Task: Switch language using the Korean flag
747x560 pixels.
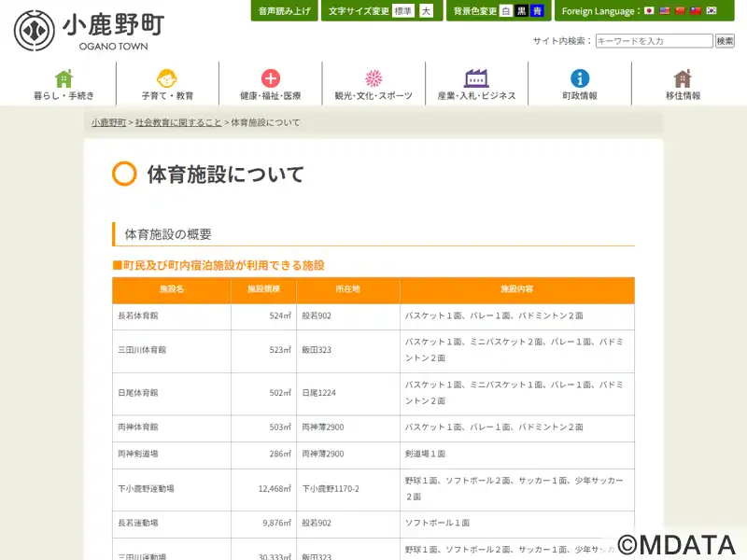Action: (712, 10)
